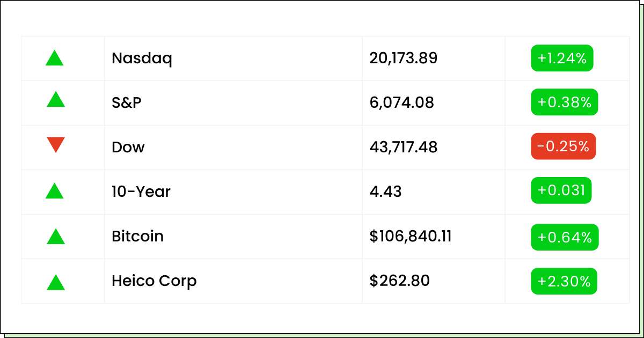This screenshot has width=644, height=338.
Task: Click the green up arrow beside Heico Corp
Action: 56,282
